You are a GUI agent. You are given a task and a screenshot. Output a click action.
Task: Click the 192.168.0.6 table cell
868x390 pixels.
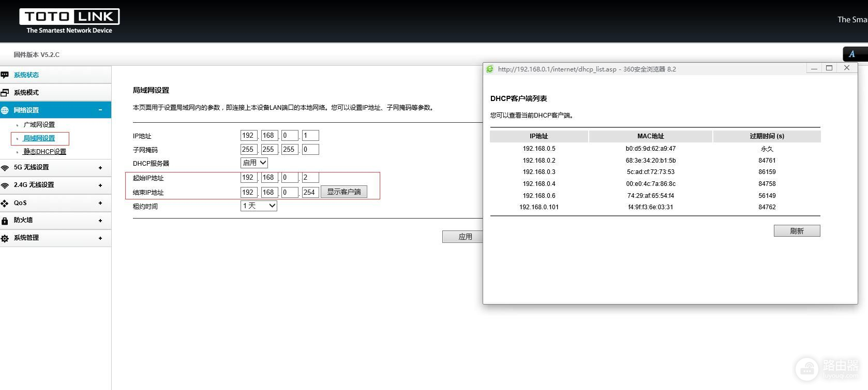(x=539, y=196)
